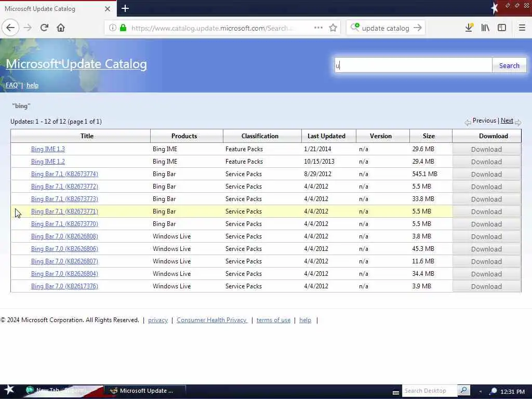Open the taskbar star start menu
This screenshot has width=532, height=399.
(9, 390)
